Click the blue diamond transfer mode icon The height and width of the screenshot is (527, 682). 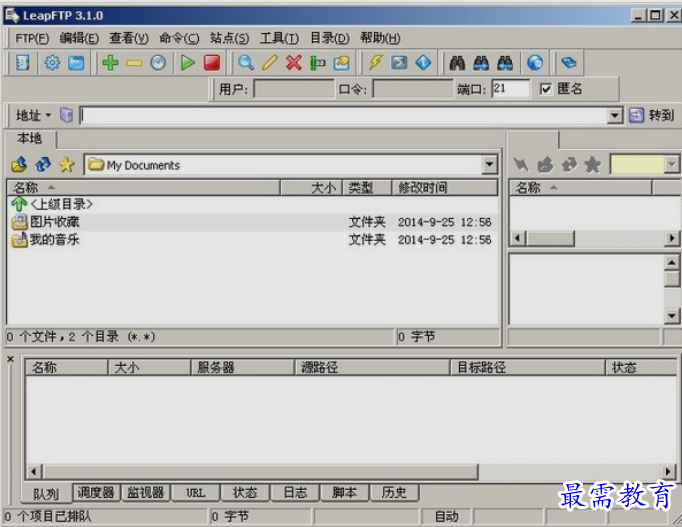point(423,63)
